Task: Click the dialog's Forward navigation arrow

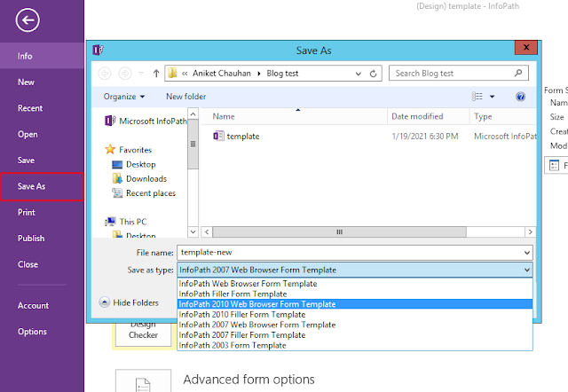Action: pyautogui.click(x=125, y=74)
